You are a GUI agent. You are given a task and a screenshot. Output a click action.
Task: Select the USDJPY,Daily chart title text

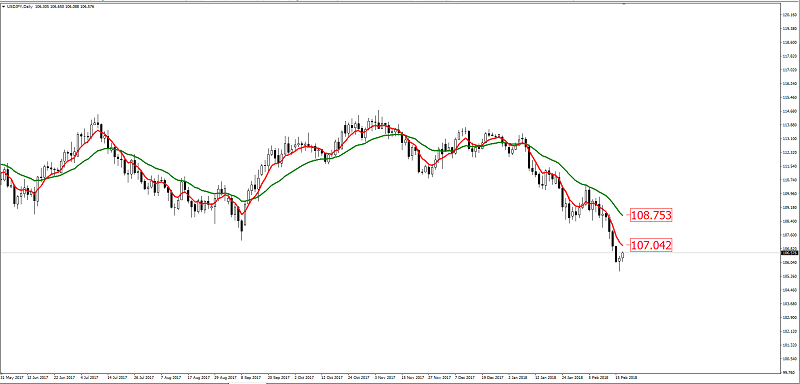(19, 7)
